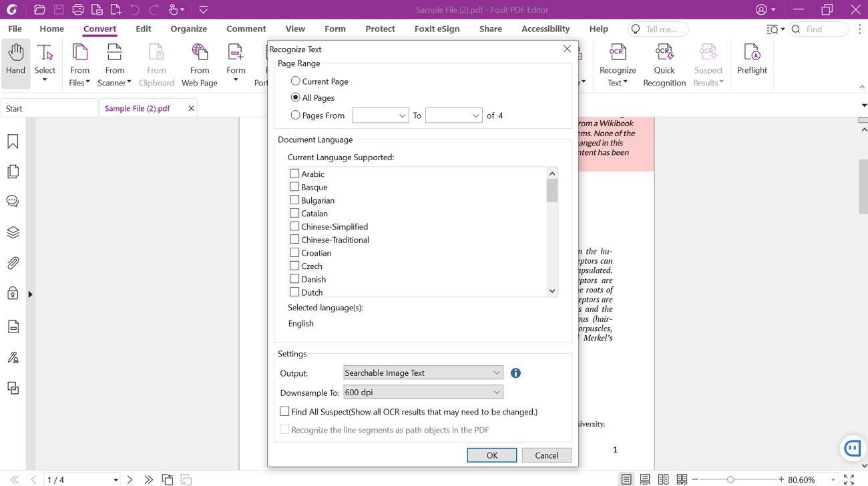Image resolution: width=868 pixels, height=486 pixels.
Task: Click the zoom in plus button
Action: [x=781, y=479]
